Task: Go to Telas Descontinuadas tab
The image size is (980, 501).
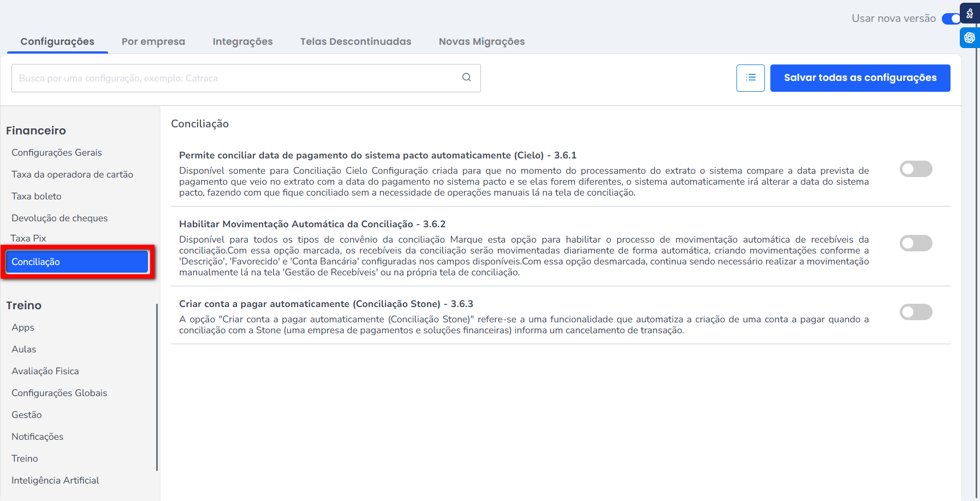Action: coord(355,42)
